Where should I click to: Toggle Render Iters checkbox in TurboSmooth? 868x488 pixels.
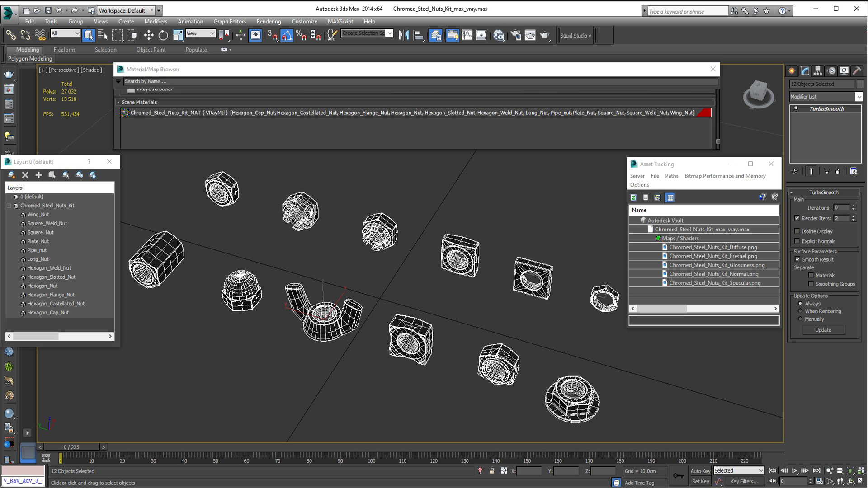point(797,218)
